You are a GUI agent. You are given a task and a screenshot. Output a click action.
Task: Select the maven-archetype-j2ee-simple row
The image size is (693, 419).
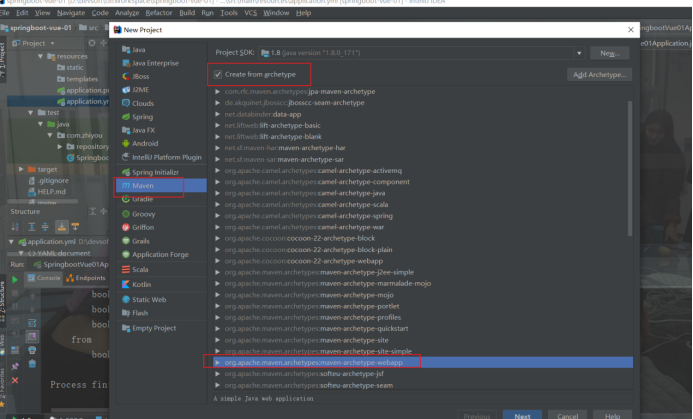pos(423,272)
